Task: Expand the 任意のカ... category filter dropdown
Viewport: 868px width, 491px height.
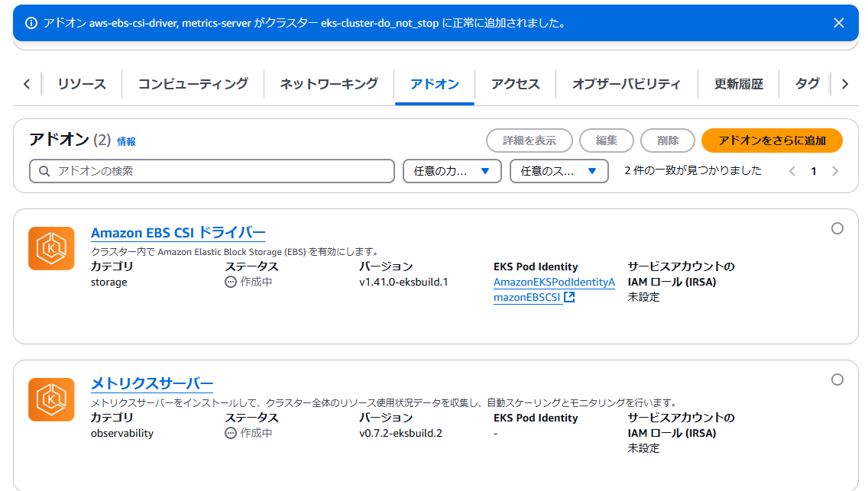Action: tap(452, 171)
